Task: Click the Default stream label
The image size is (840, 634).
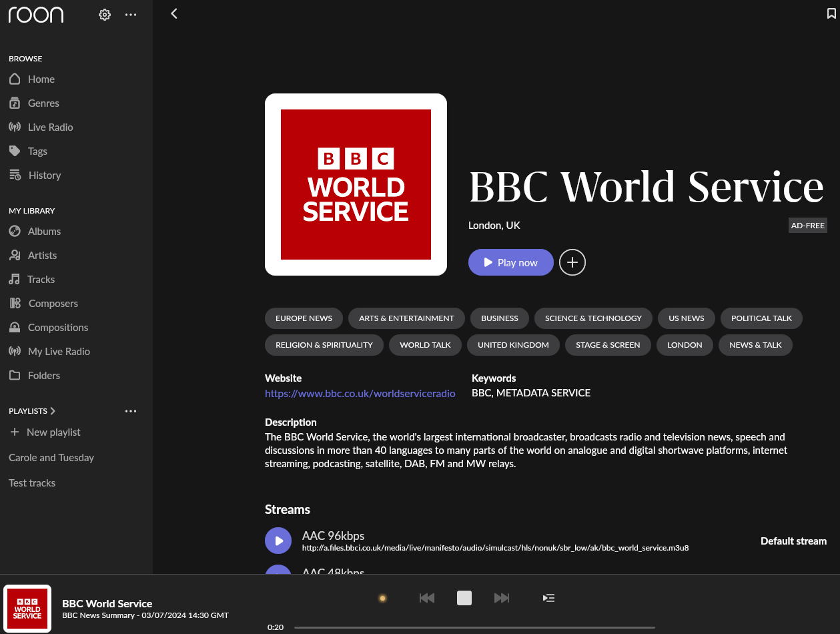Action: point(793,541)
